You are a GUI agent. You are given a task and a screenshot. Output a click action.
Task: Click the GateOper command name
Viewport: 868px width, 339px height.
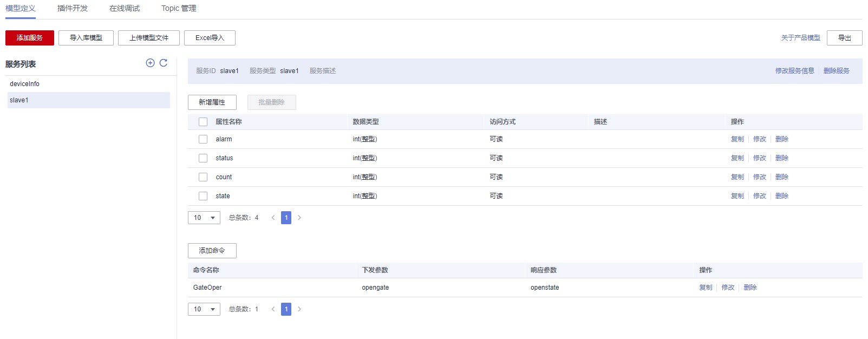coord(207,288)
